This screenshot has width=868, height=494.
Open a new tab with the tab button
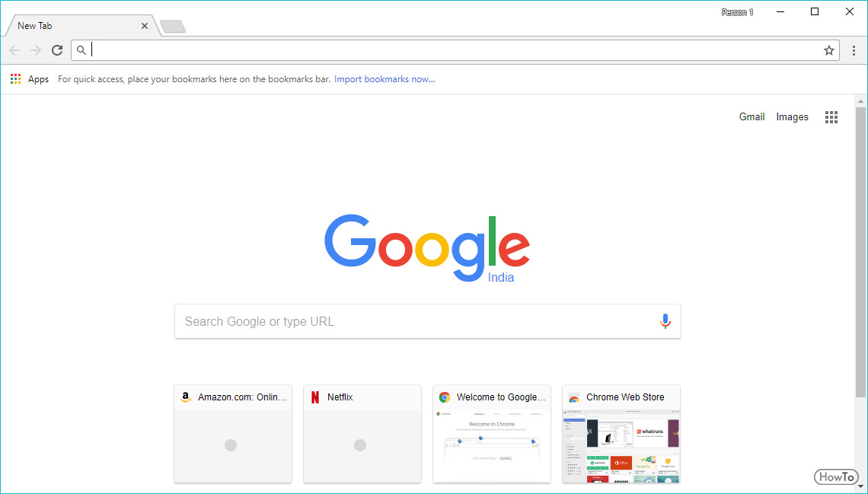[x=173, y=27]
